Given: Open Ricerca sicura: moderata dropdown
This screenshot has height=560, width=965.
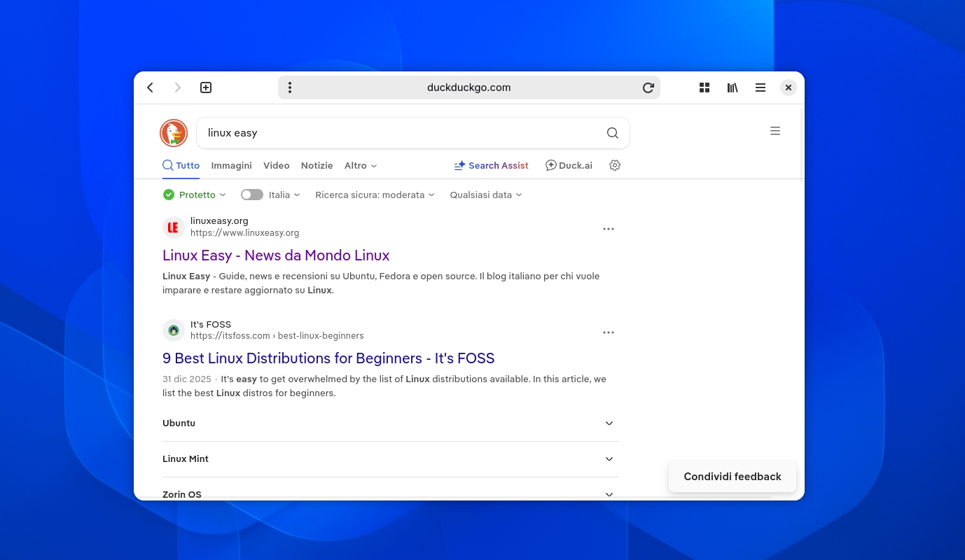Looking at the screenshot, I should (375, 195).
